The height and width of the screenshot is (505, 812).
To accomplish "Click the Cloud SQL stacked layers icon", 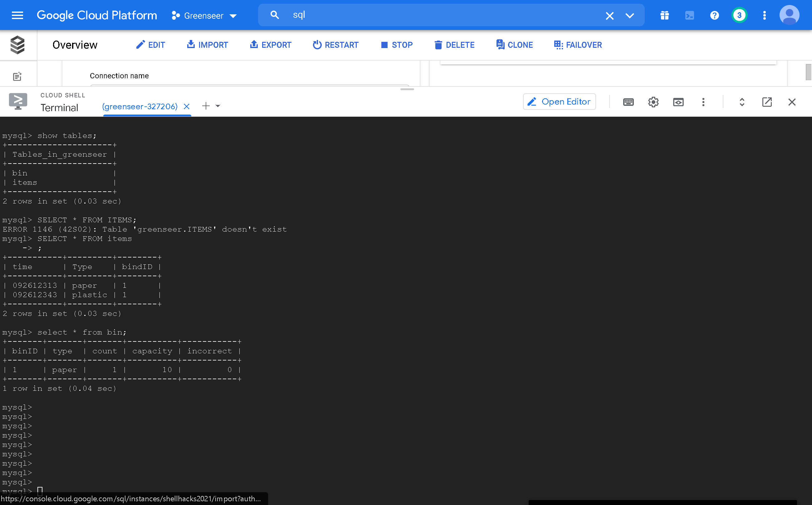I will coord(17,45).
